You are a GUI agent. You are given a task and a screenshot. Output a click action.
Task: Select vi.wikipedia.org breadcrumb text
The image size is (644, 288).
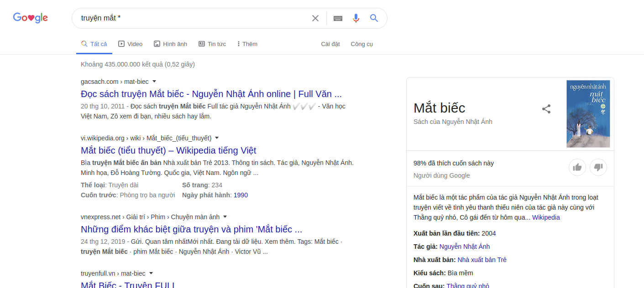click(146, 138)
